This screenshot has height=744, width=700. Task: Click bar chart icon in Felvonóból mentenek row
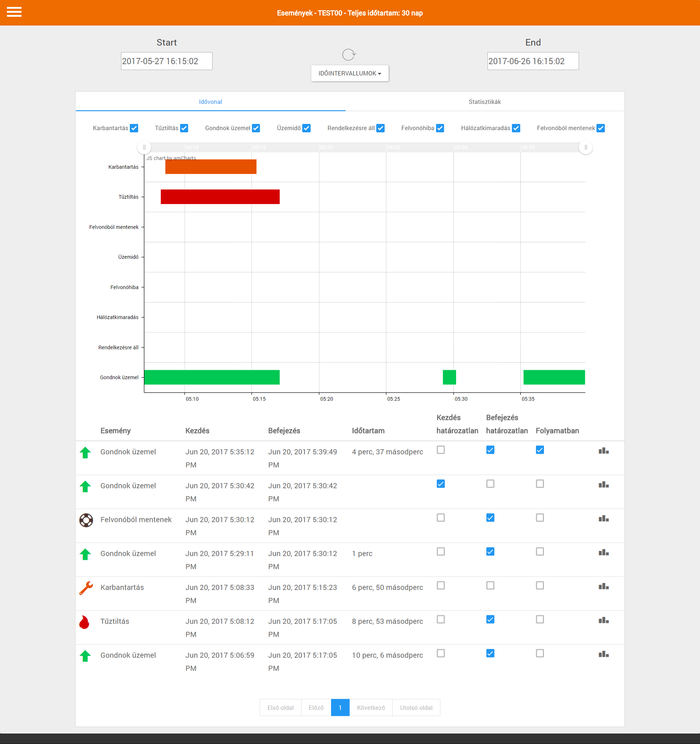click(603, 519)
